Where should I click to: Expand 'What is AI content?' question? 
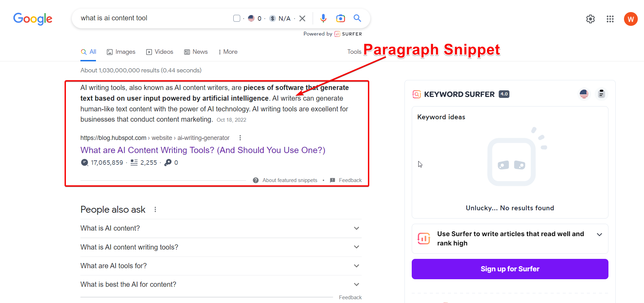click(221, 228)
